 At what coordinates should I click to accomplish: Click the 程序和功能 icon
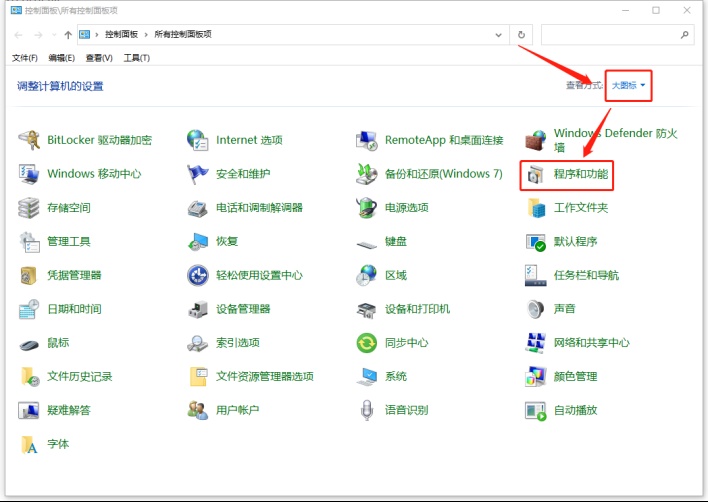coord(536,174)
